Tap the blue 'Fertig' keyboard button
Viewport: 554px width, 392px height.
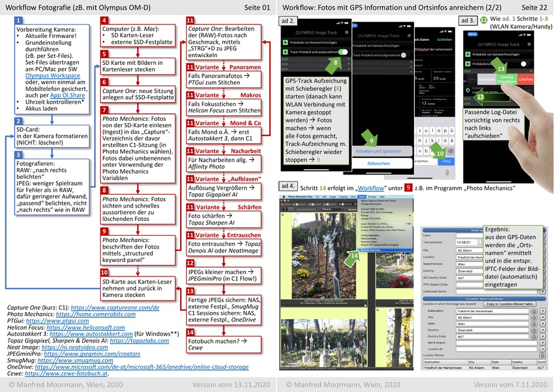[x=446, y=161]
